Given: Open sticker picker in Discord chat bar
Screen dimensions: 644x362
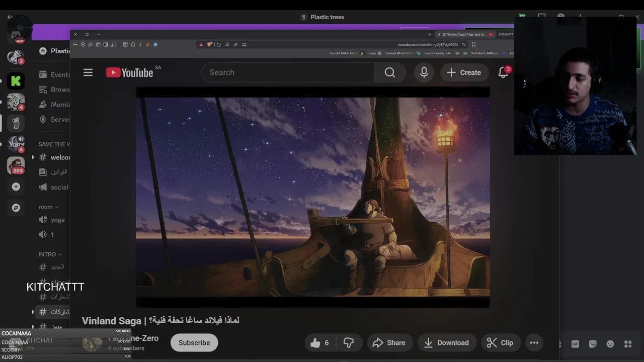Looking at the screenshot, I should point(593,344).
